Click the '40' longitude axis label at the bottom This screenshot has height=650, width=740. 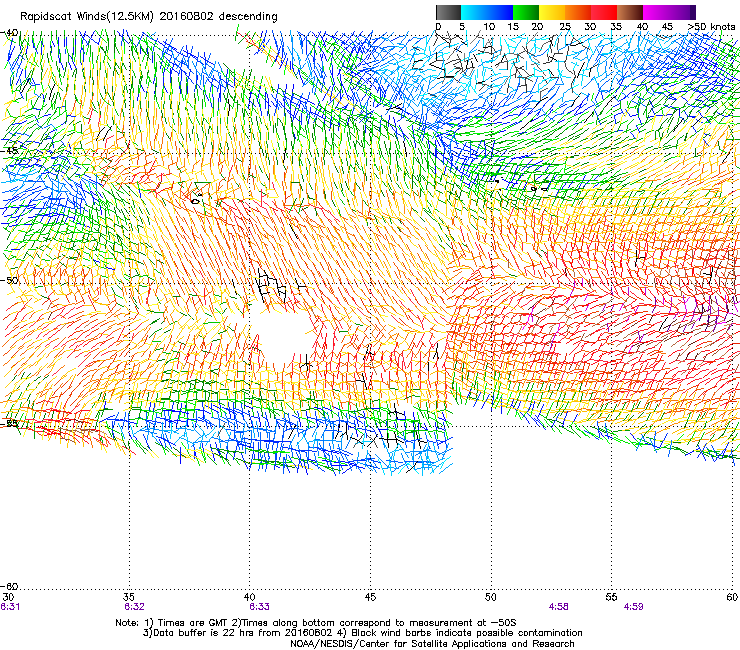(x=250, y=597)
